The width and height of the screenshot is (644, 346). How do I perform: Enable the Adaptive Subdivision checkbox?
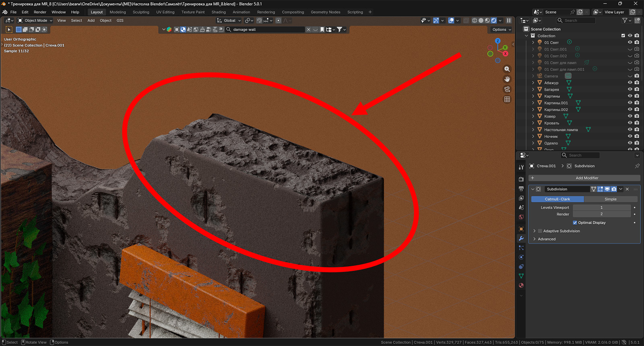pyautogui.click(x=540, y=231)
